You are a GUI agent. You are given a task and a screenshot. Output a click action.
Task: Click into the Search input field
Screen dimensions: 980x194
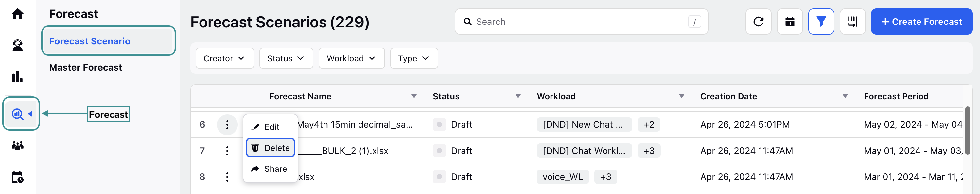pos(581,22)
